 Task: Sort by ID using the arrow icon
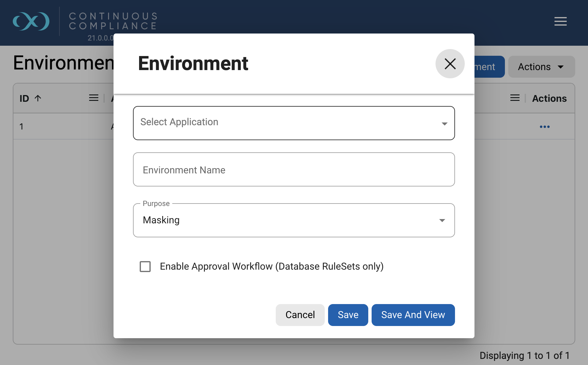click(38, 98)
